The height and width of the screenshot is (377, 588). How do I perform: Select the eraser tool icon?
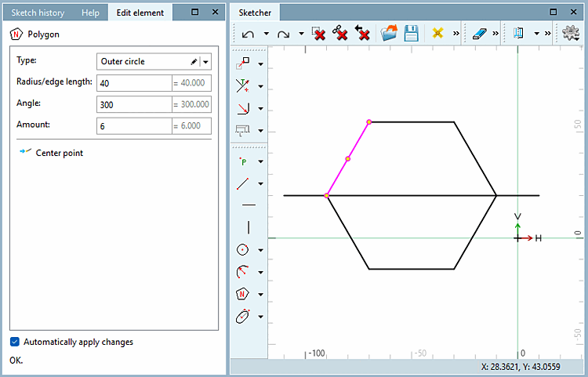point(479,34)
